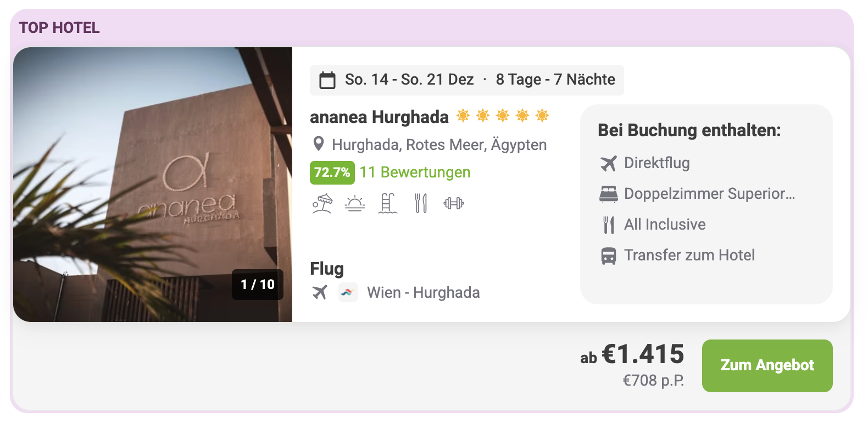This screenshot has height=423, width=868.
Task: Click the date range So. 14 - So. 21 Dez
Action: [409, 80]
